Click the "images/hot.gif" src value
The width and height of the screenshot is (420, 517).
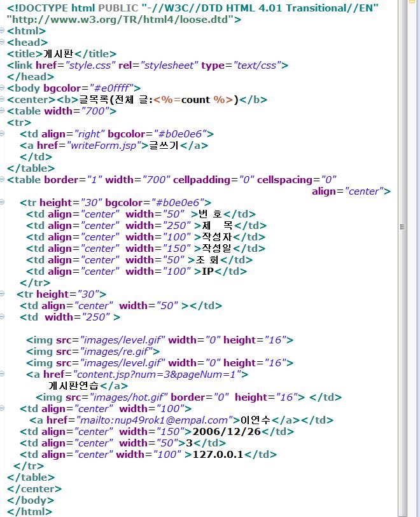[129, 397]
